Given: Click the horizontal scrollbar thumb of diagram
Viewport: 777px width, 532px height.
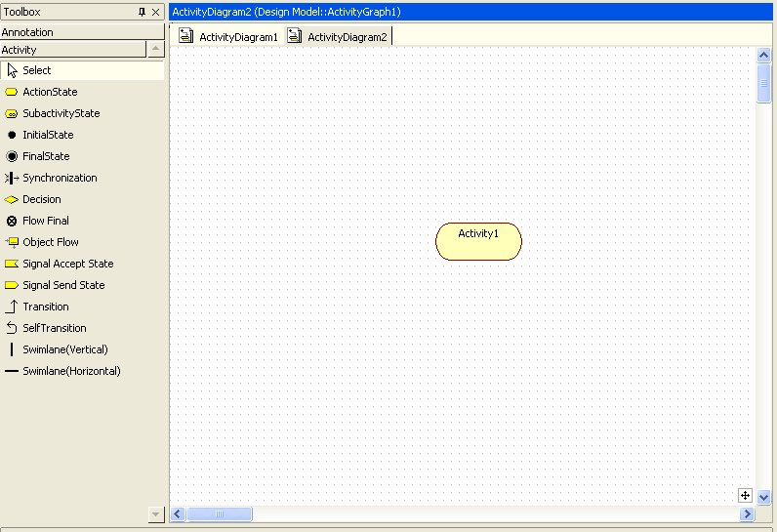Looking at the screenshot, I should click(x=220, y=514).
